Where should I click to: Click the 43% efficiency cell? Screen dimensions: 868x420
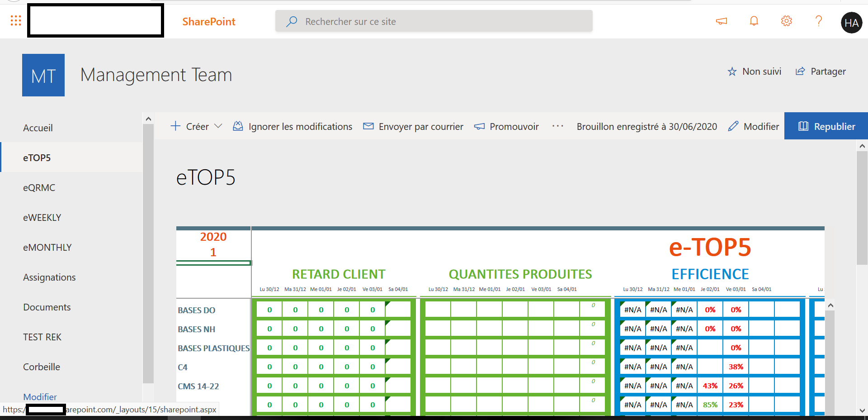(710, 386)
